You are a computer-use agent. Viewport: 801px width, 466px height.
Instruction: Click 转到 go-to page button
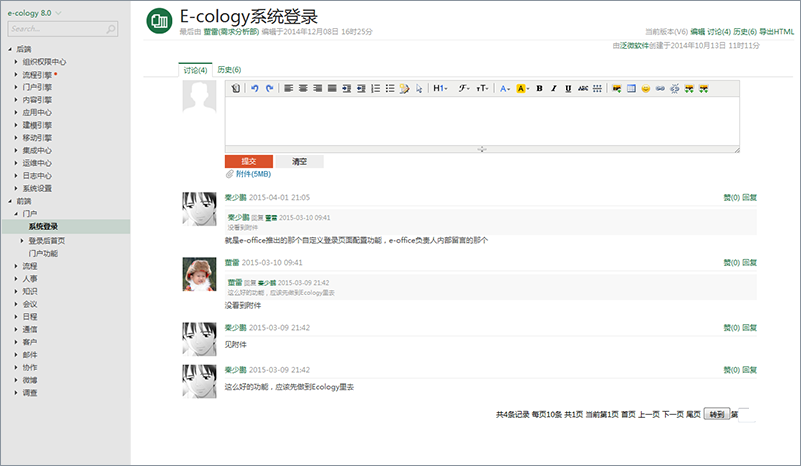coord(717,414)
